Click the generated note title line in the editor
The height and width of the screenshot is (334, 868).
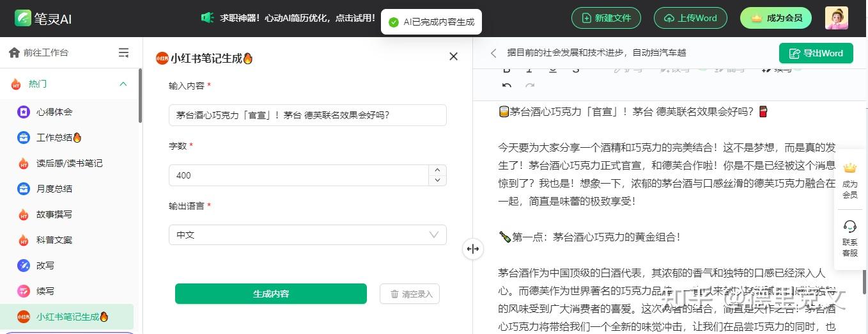(x=633, y=112)
